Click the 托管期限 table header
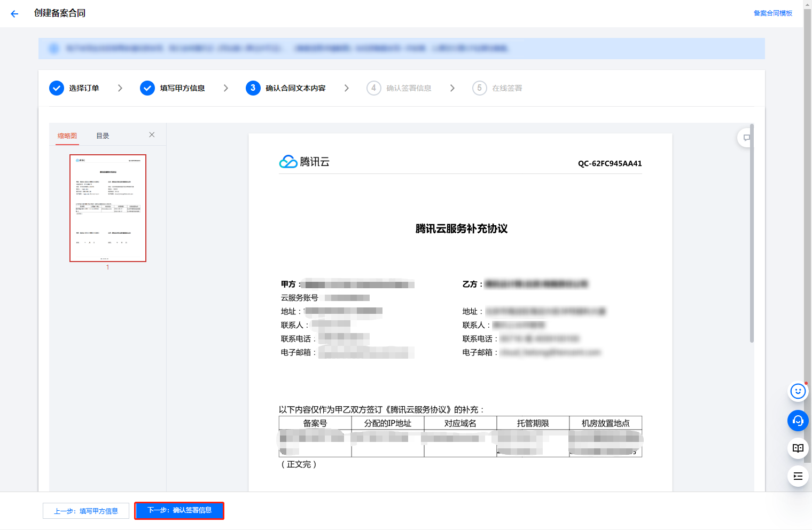 pyautogui.click(x=533, y=423)
